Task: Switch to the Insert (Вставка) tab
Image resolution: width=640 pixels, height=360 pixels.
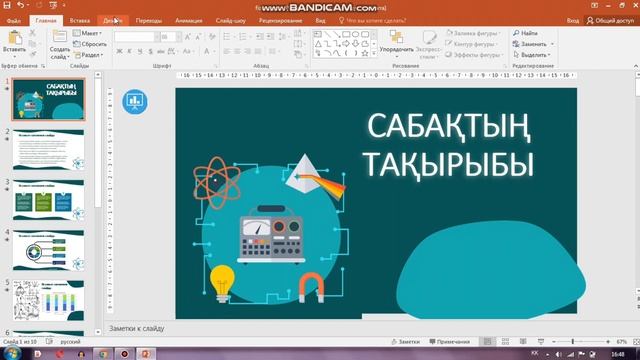Action: (80, 20)
